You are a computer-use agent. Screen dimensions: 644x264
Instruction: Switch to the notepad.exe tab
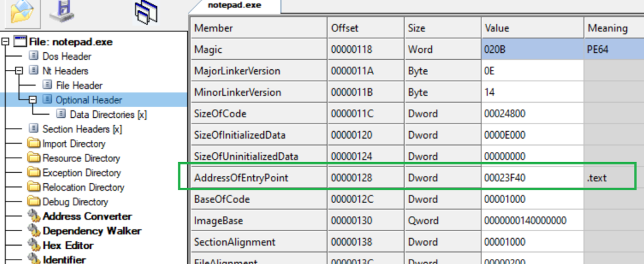click(234, 5)
